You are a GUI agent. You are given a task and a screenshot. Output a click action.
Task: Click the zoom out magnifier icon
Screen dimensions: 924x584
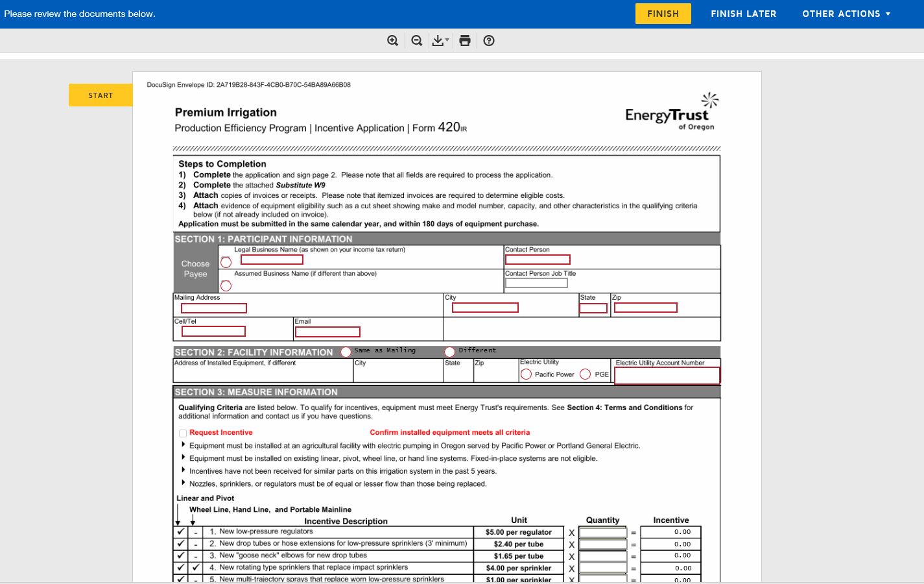point(417,40)
